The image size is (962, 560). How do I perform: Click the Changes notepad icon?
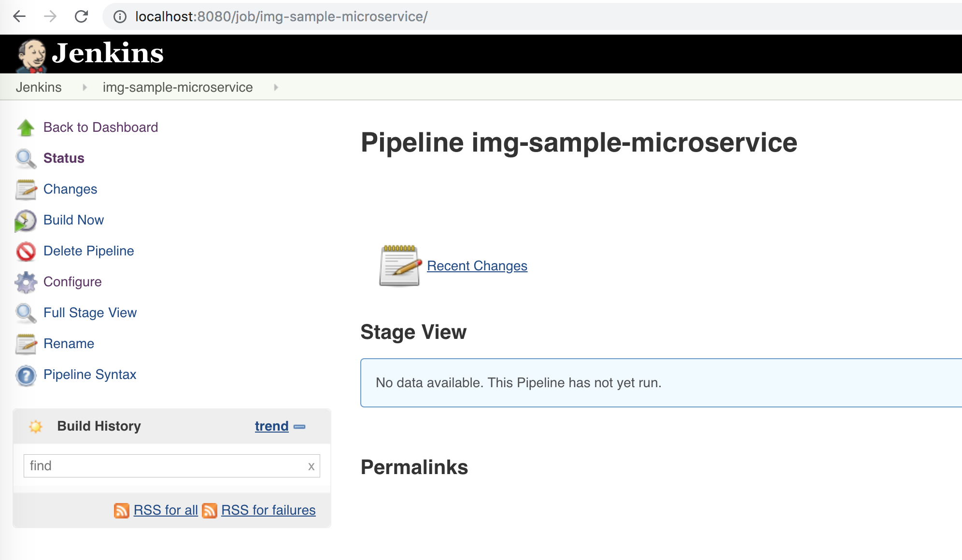pos(26,190)
